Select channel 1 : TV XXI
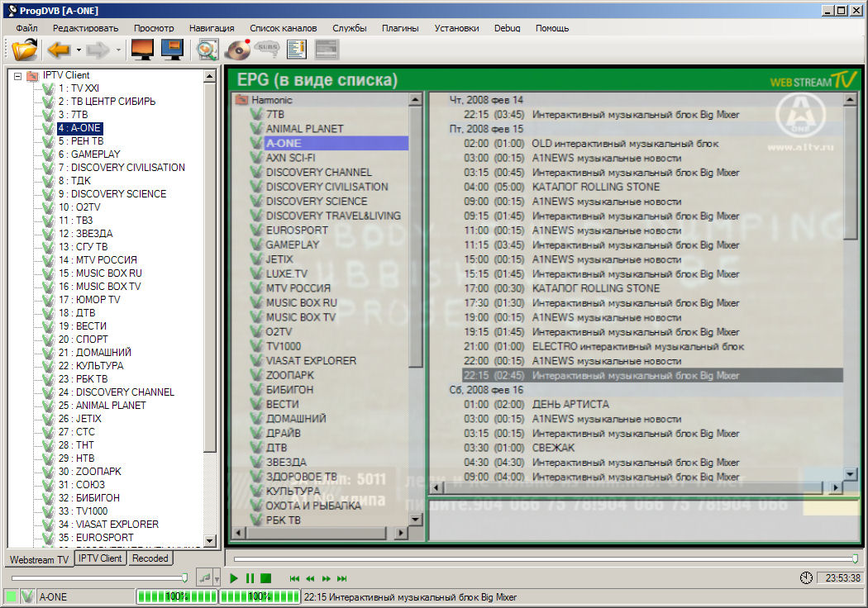Screen dimensions: 868x608 pos(79,88)
